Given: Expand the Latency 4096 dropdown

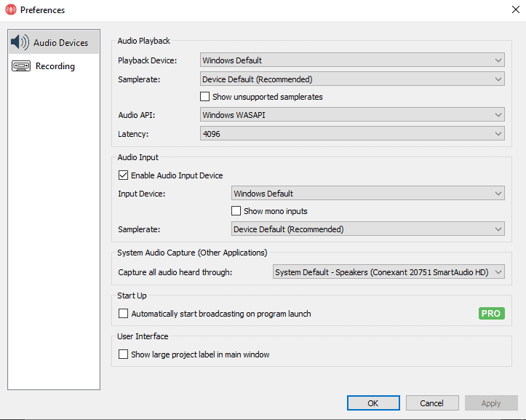Looking at the screenshot, I should click(x=352, y=134).
